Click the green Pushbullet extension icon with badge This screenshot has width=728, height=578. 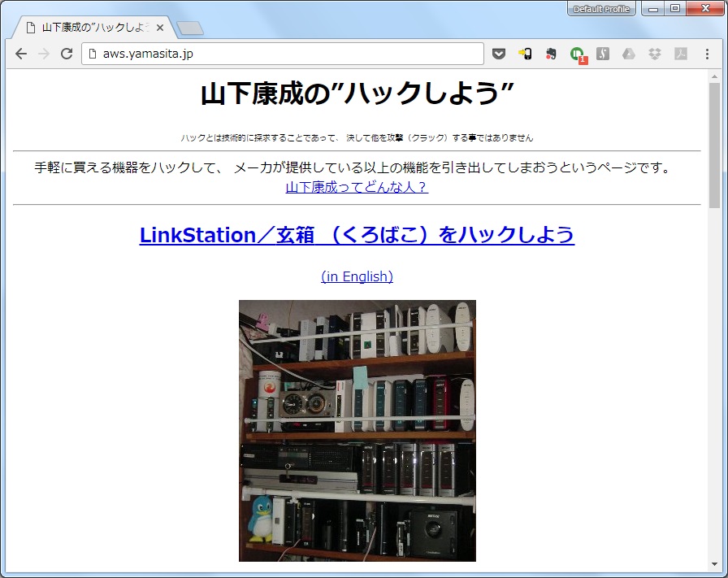click(x=578, y=54)
